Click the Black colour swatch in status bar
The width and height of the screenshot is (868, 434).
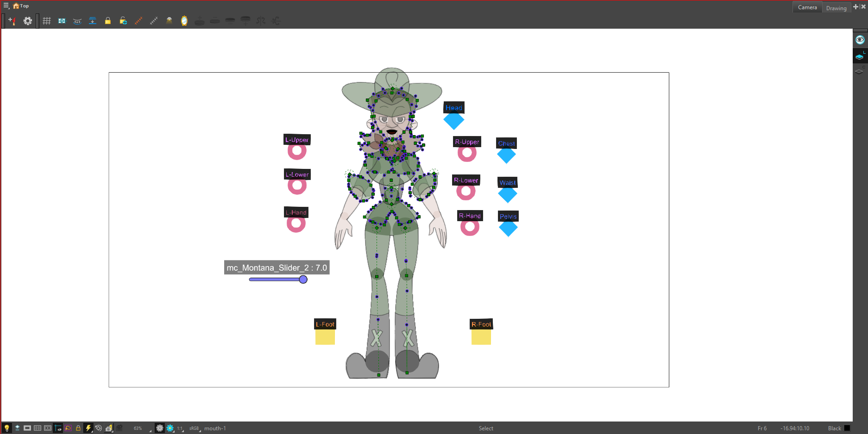[847, 428]
